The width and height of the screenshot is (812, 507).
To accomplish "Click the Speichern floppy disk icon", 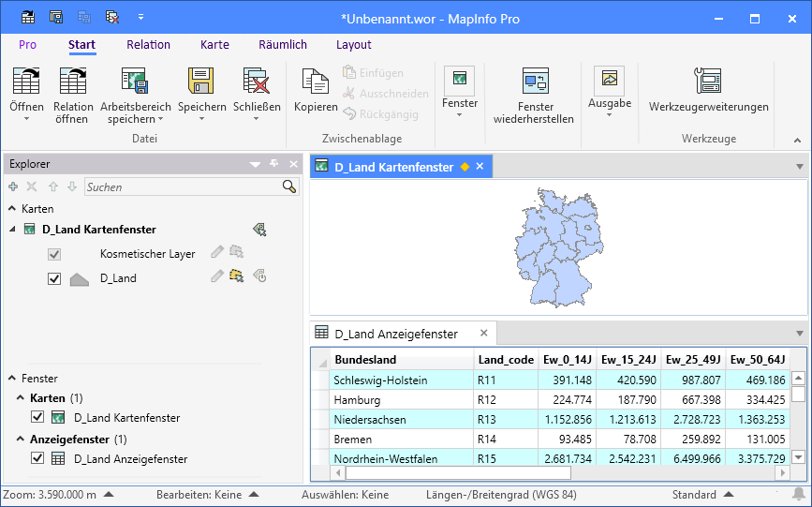I will pyautogui.click(x=201, y=81).
